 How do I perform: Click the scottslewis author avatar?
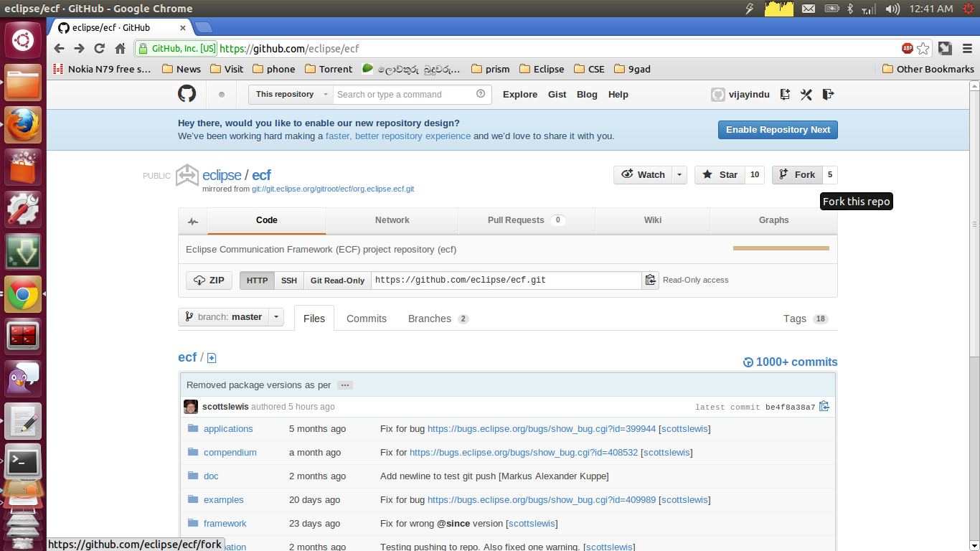[191, 407]
